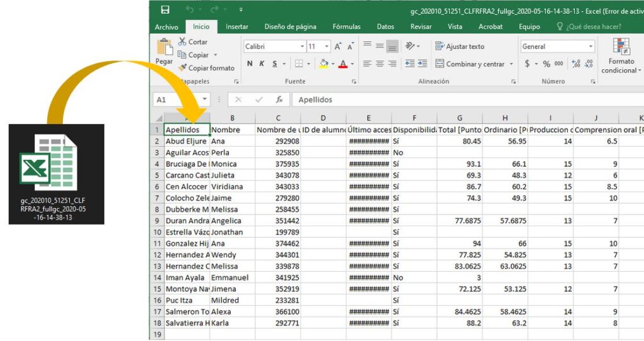Toggle italic (K) formatting

pyautogui.click(x=262, y=64)
